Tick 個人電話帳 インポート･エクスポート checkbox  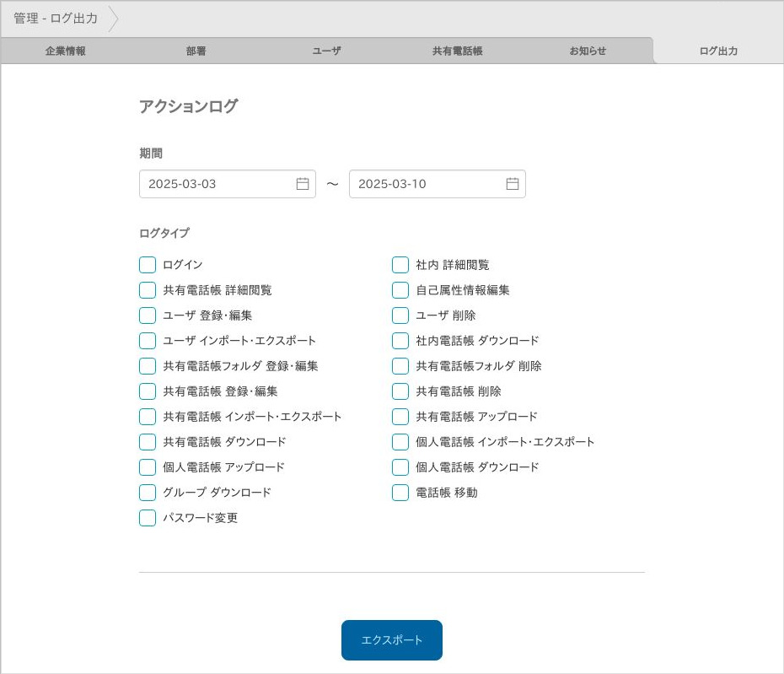coord(400,442)
